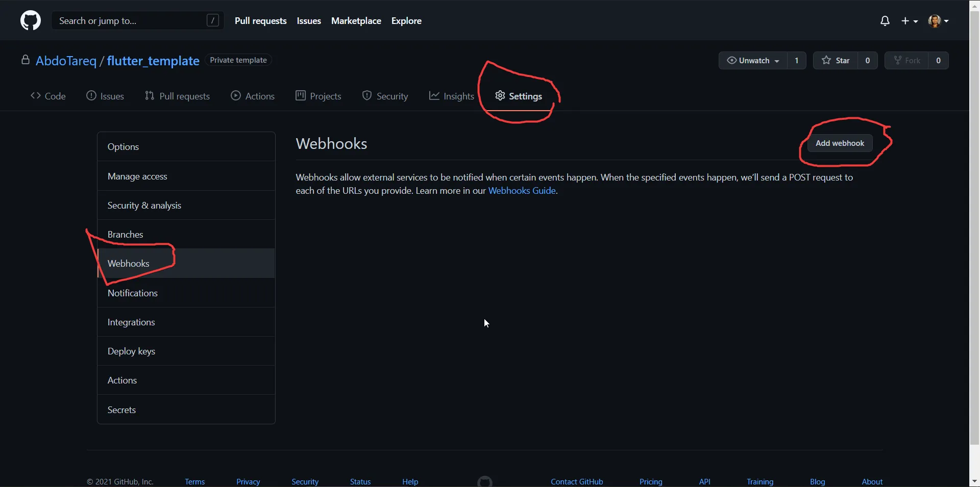Open the Pricing footer link
980x487 pixels.
tap(651, 481)
